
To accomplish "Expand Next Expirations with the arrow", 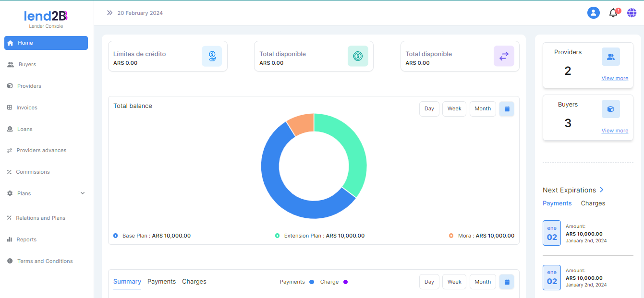I will [602, 190].
